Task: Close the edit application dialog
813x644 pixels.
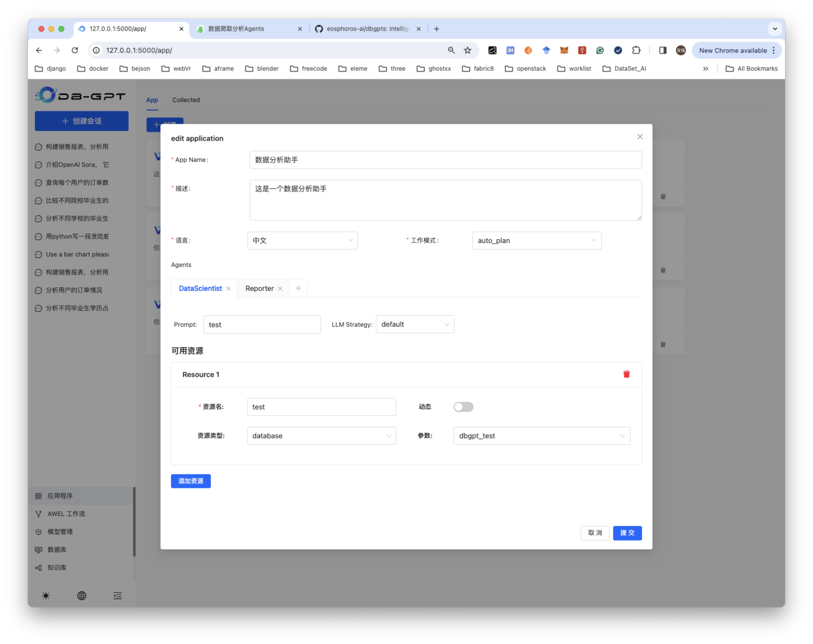Action: [x=640, y=137]
